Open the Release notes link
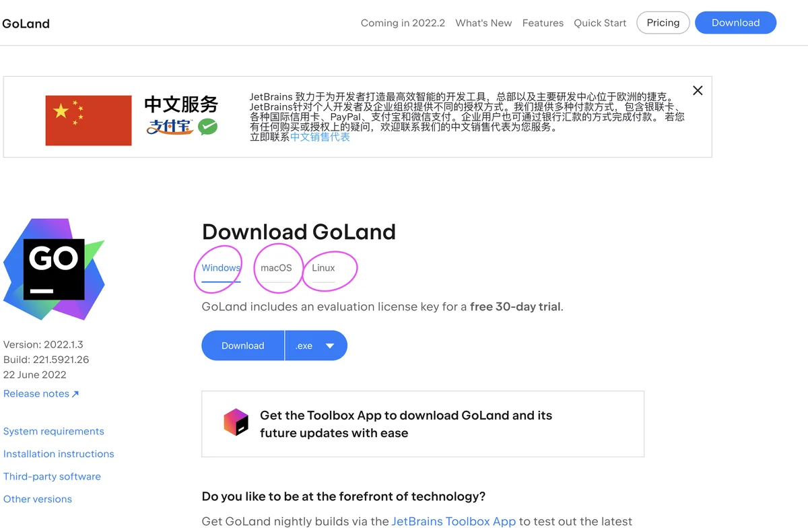Viewport: 808px width, 532px height. pyautogui.click(x=41, y=394)
